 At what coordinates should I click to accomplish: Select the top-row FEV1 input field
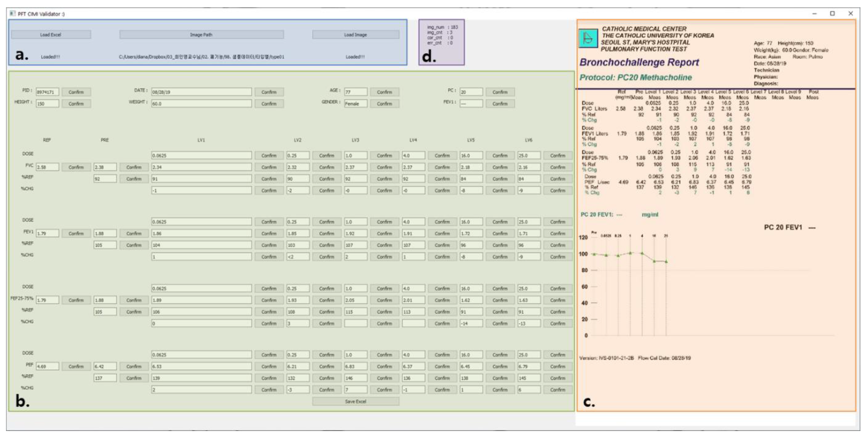[x=471, y=104]
